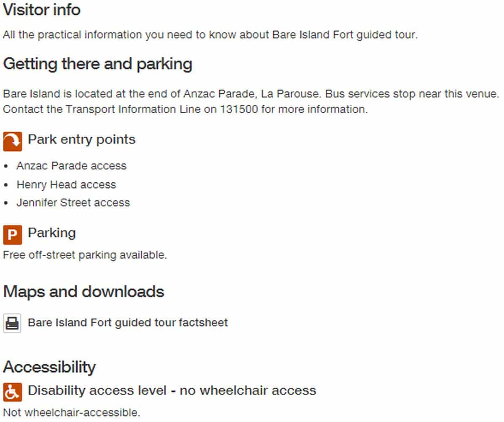504x422 pixels.
Task: Click the Accessibility heading
Action: click(x=49, y=367)
